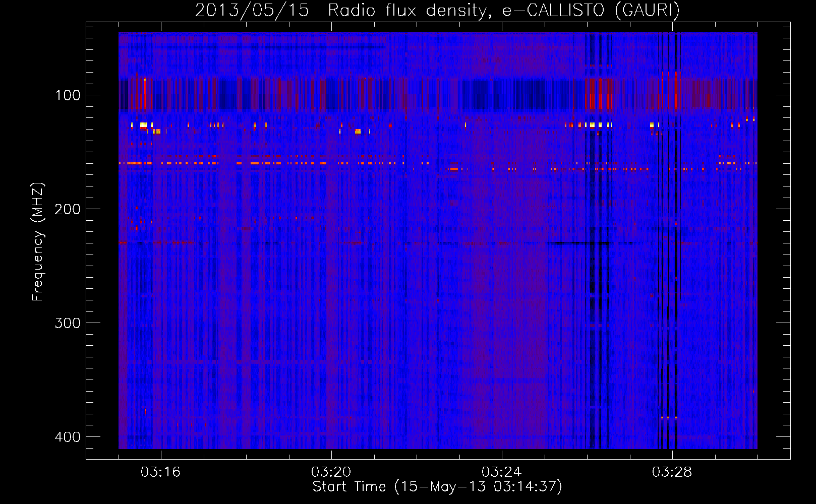Click the 'Frequency (MHZ)' axis label
The image size is (816, 504).
tap(37, 242)
